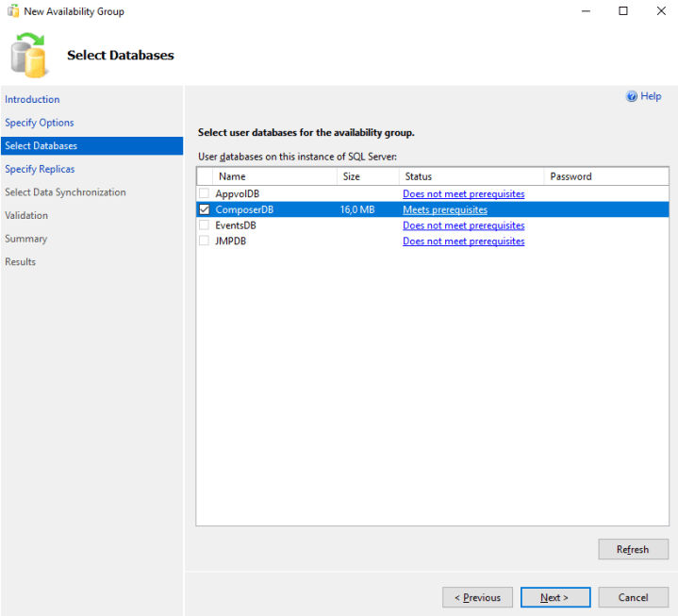Open EventsDB 'Does not meet prerequisites' link
This screenshot has width=678, height=616.
(464, 225)
